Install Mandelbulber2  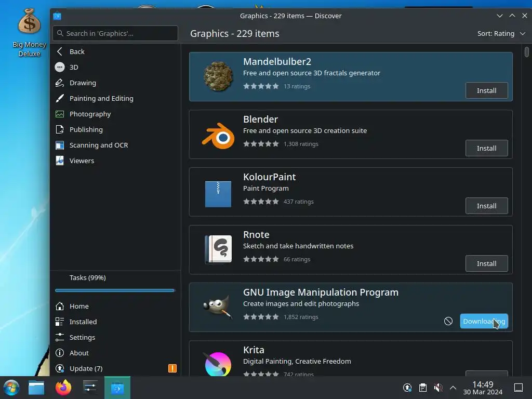pyautogui.click(x=486, y=90)
